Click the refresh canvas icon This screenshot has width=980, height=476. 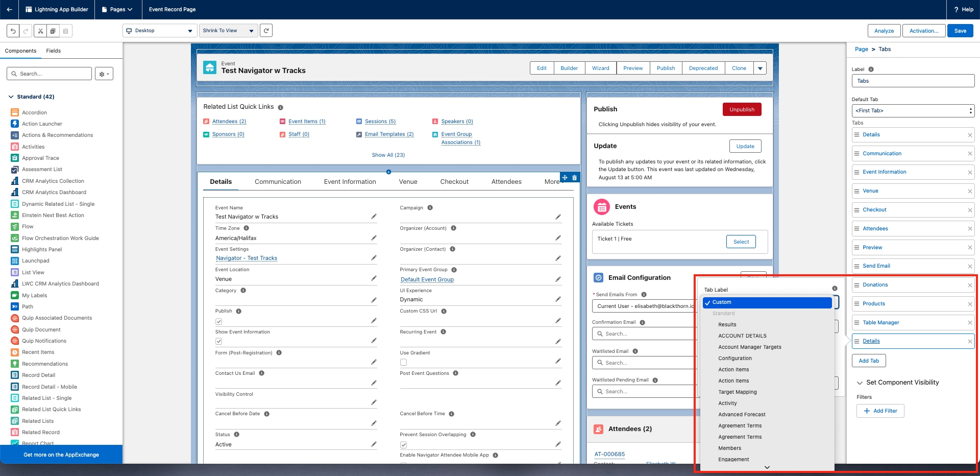(266, 31)
